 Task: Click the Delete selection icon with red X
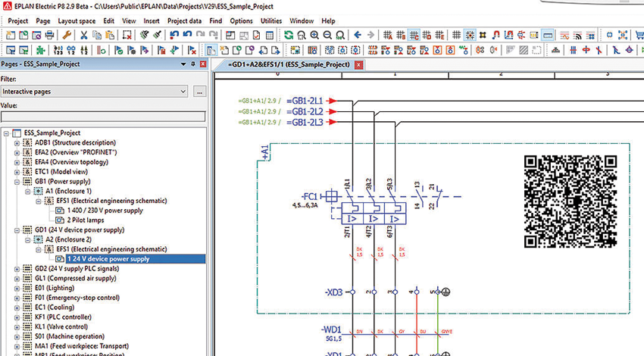click(x=127, y=36)
